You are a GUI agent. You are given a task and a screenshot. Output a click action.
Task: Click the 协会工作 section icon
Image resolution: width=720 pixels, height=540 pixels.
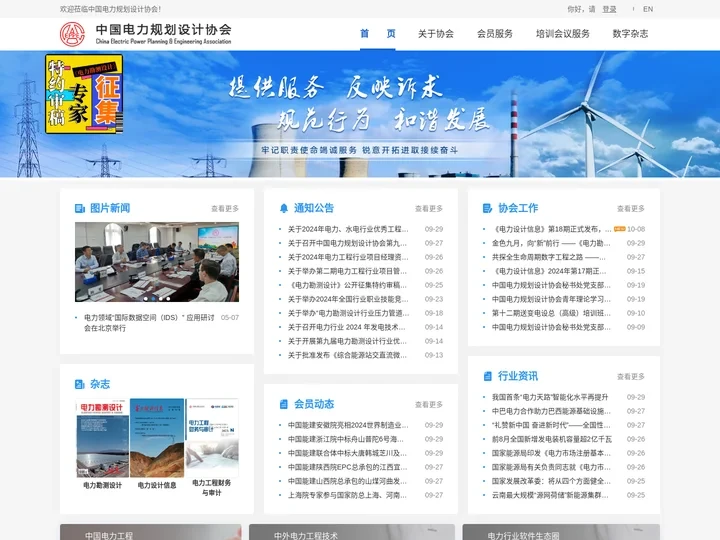click(487, 208)
